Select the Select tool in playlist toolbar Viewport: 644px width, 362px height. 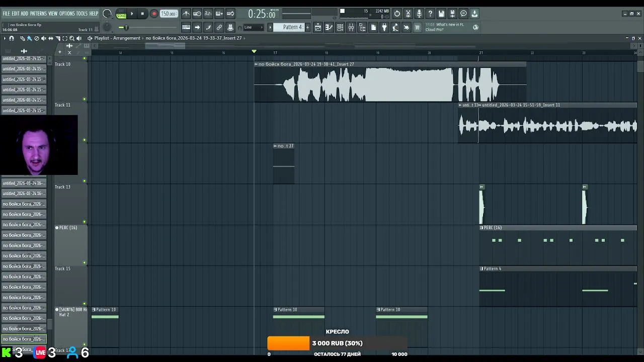click(65, 38)
